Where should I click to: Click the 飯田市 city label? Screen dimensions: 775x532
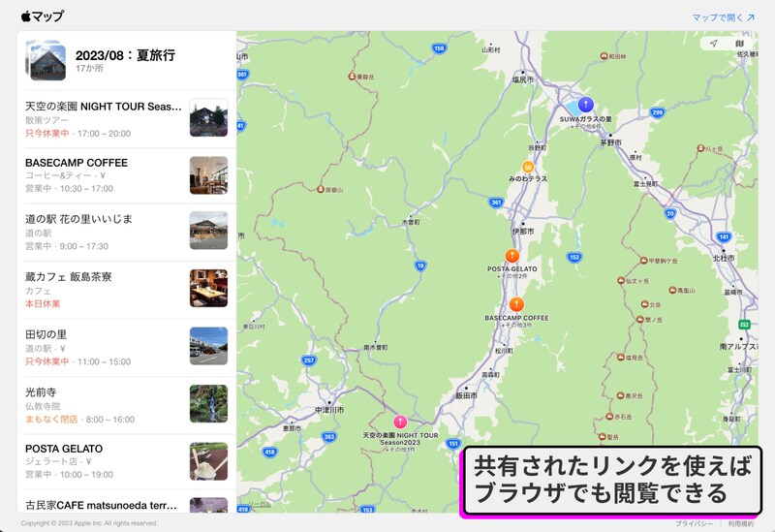coord(466,395)
